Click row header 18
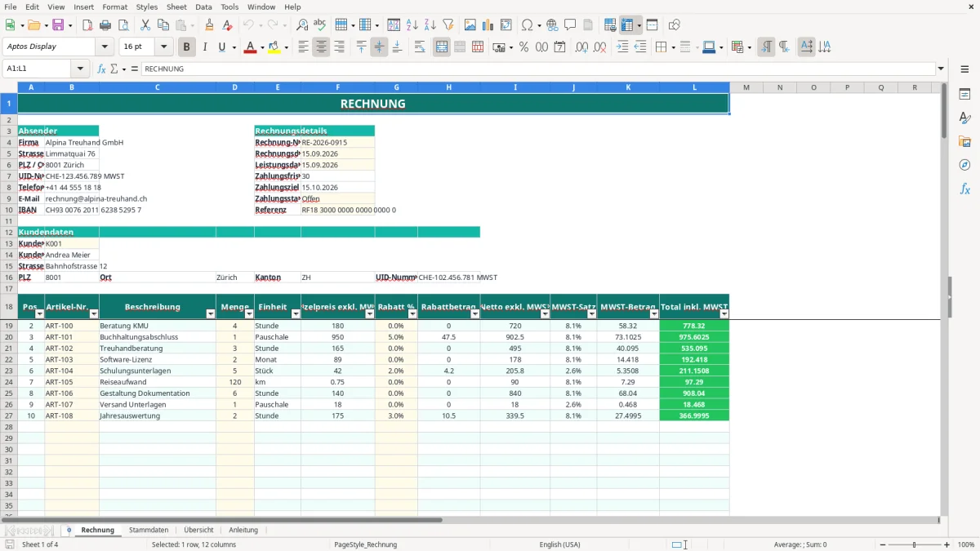 tap(9, 307)
